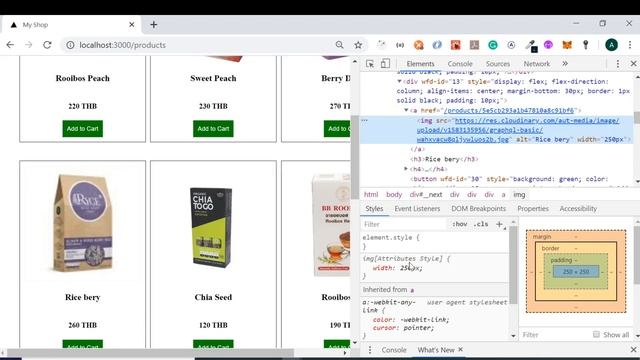Open the Sources tab
This screenshot has height=360, width=640.
point(498,64)
